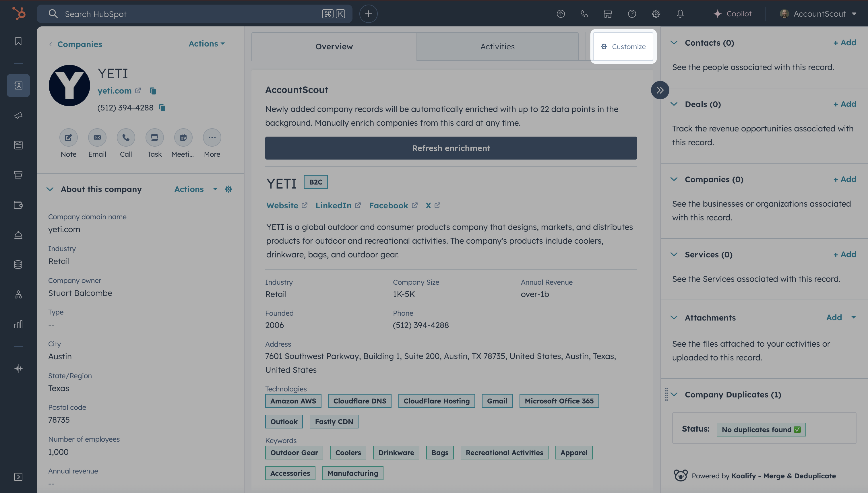Add a company via Companies + Add
The height and width of the screenshot is (493, 868).
tap(845, 179)
